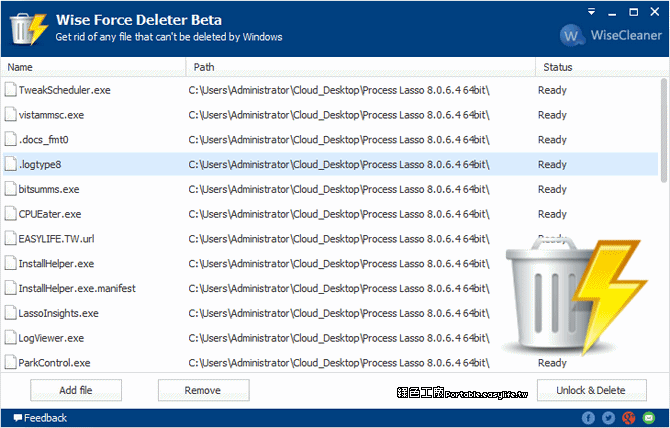Select the LogViewer.exe file entry
The image size is (670, 428).
[330, 338]
